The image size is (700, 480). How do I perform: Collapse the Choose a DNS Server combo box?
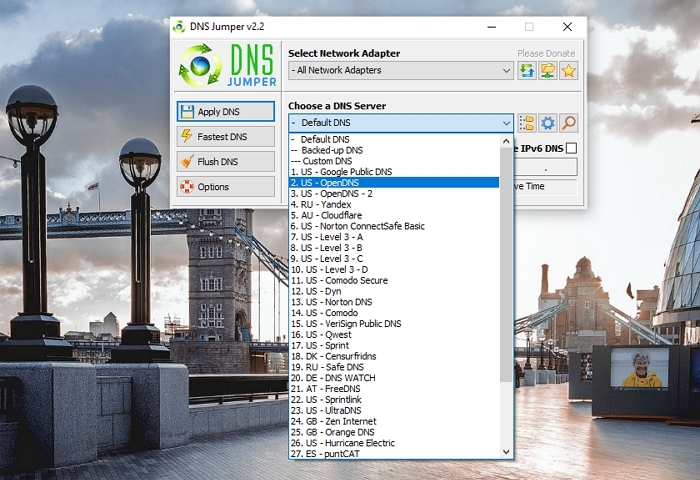400,123
